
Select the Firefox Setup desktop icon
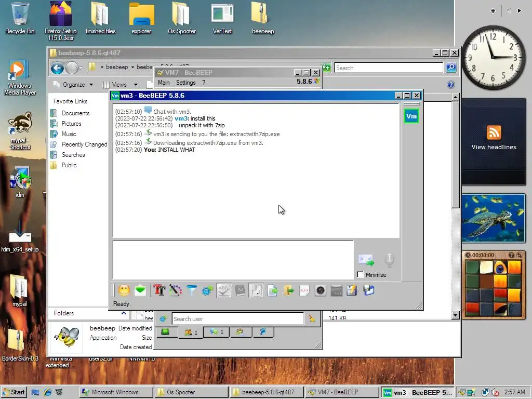[x=60, y=21]
